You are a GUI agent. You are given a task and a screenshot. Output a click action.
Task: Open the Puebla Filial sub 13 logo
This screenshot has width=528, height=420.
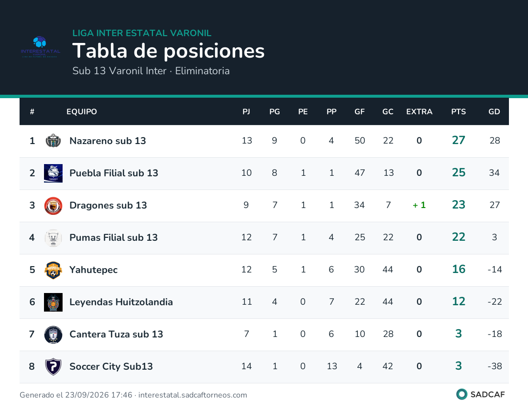click(x=53, y=173)
